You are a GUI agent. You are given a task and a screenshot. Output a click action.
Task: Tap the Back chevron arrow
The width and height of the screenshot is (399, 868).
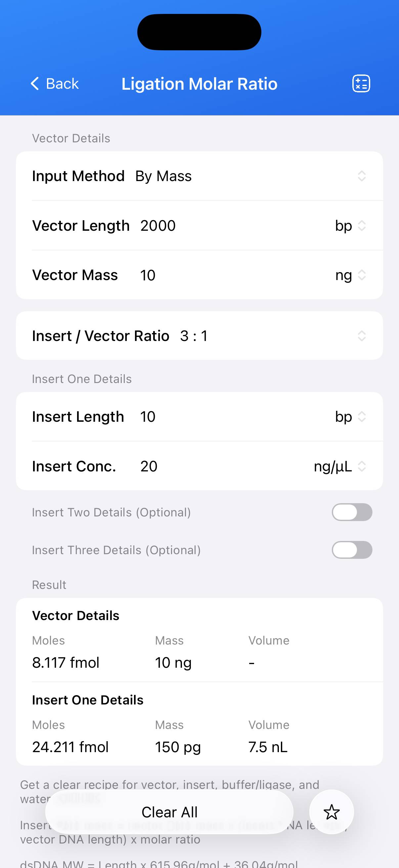[35, 83]
